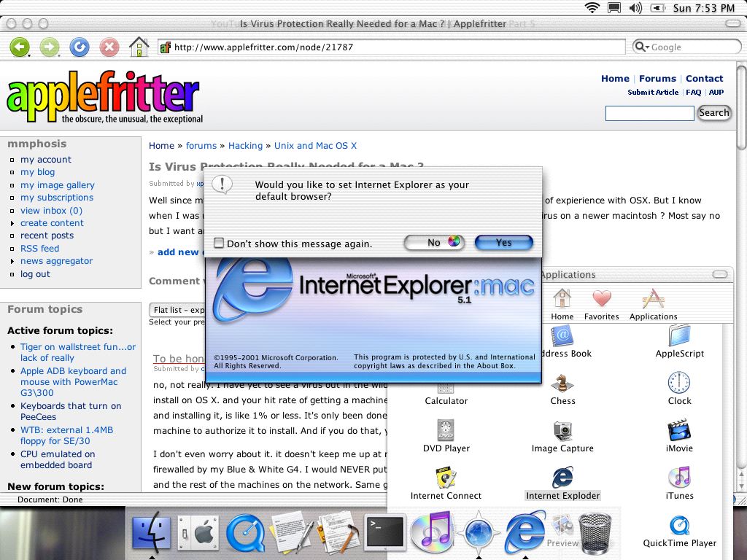Expand the "news aggregator" triangle in the sidebar
This screenshot has height=560, width=747.
(12, 261)
